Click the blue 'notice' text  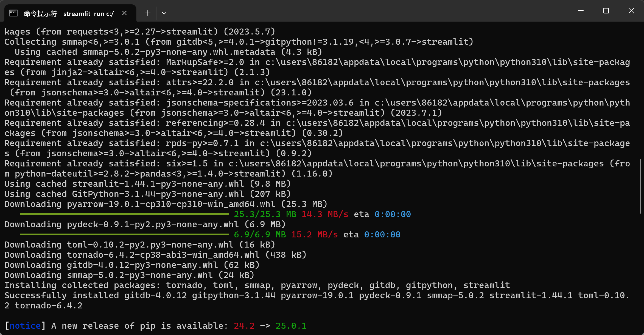coord(25,326)
